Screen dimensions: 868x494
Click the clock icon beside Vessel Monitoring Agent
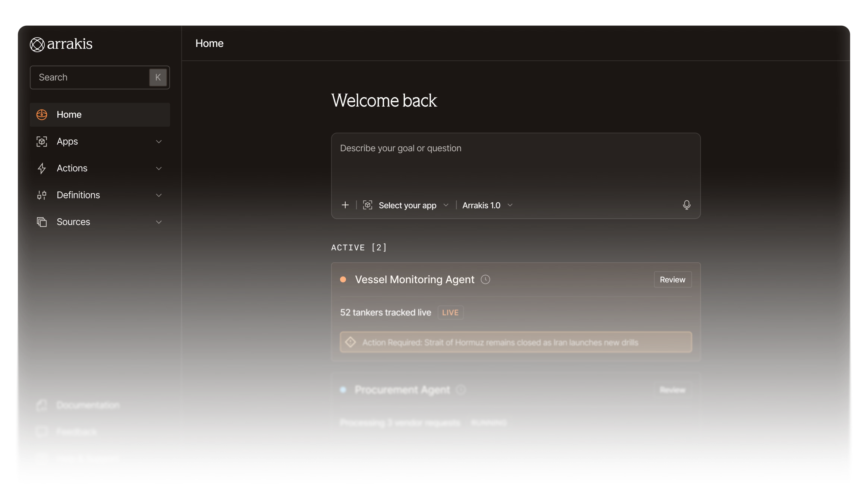tap(485, 280)
